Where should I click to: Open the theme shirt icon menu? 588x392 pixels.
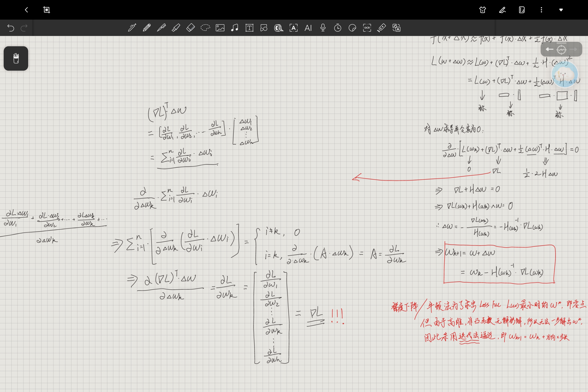(x=482, y=10)
